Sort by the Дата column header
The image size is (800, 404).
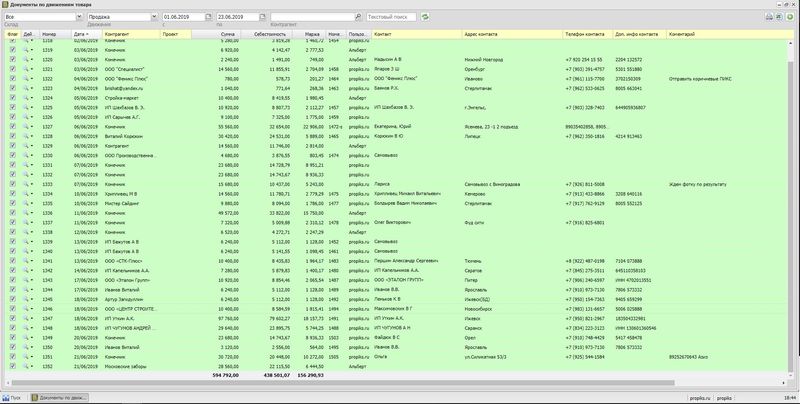(x=87, y=34)
